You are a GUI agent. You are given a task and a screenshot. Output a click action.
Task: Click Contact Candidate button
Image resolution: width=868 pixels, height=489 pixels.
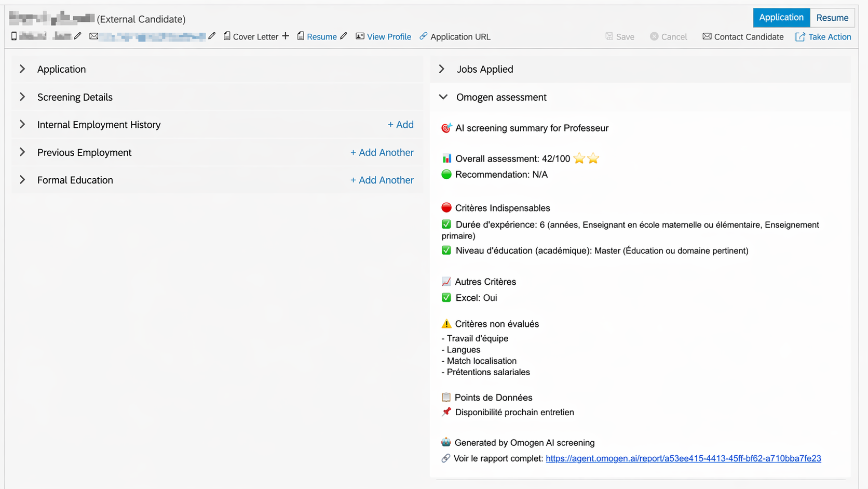pyautogui.click(x=743, y=36)
